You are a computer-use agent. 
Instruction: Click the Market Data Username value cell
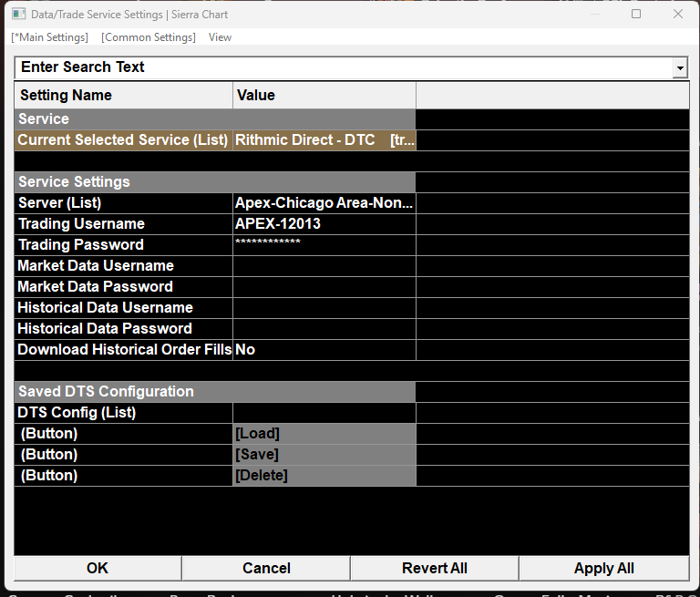click(324, 266)
